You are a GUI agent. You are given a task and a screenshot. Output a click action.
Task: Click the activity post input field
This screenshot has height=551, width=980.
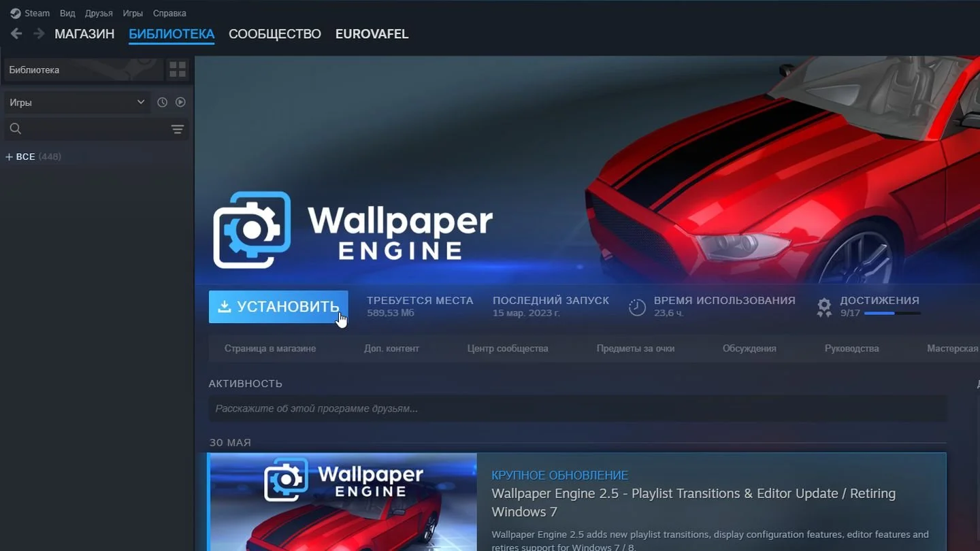pyautogui.click(x=577, y=409)
